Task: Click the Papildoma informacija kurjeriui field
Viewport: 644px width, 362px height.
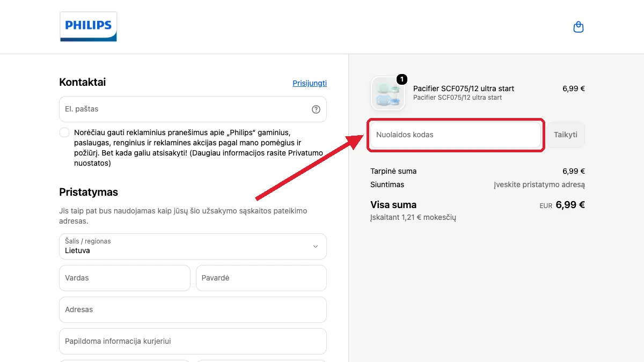Action: click(193, 341)
